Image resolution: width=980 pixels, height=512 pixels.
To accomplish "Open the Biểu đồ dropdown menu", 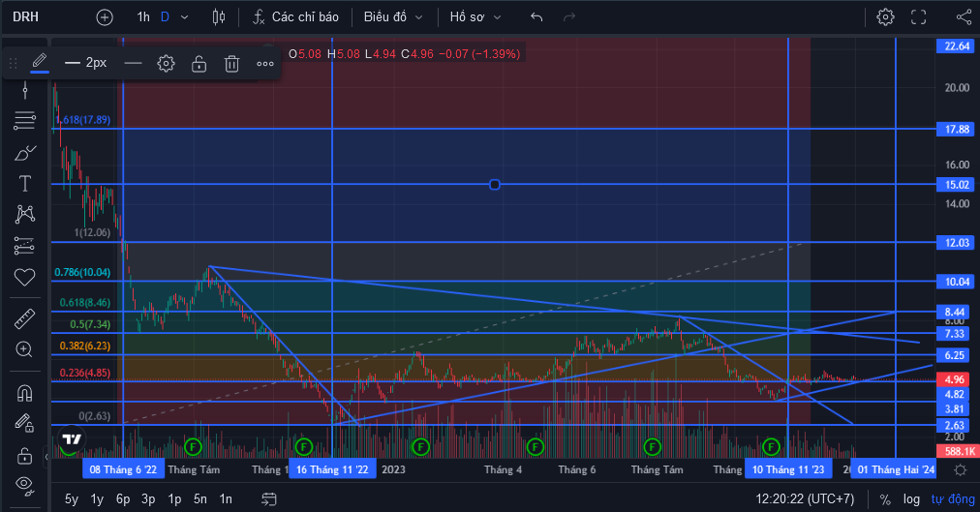I will click(393, 16).
